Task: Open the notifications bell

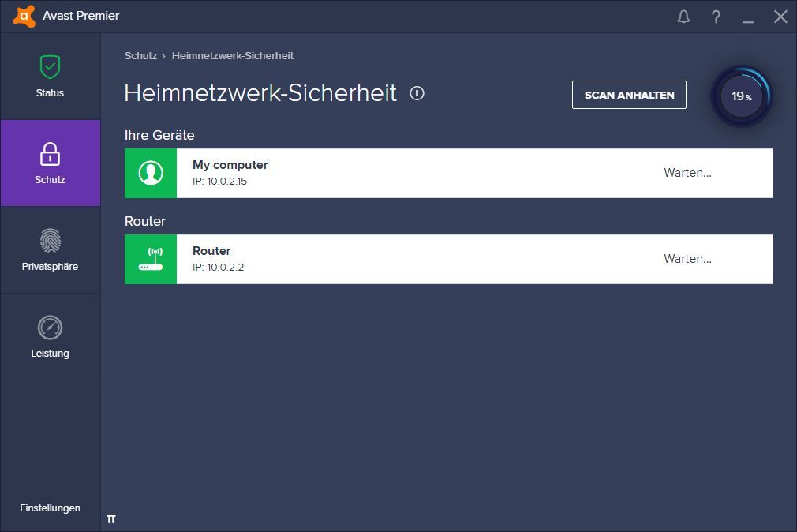Action: point(683,17)
